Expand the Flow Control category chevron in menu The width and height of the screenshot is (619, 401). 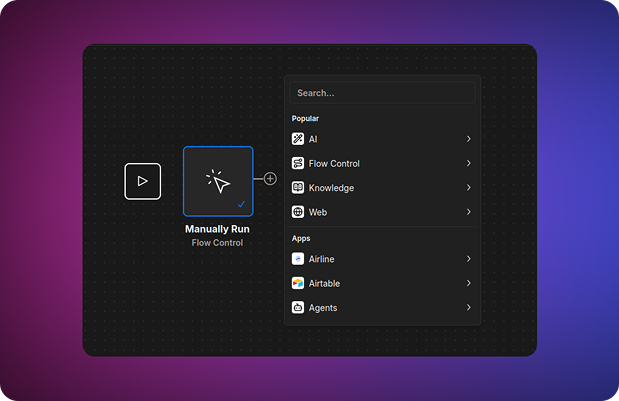click(468, 163)
